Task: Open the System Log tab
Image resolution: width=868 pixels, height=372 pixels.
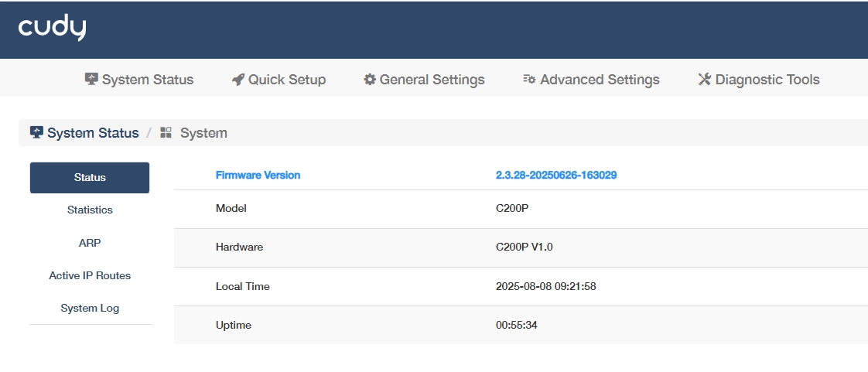Action: [x=90, y=308]
